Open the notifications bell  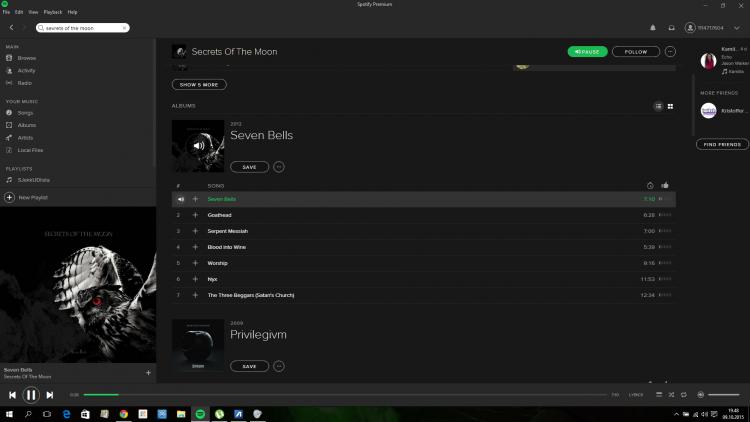(x=653, y=28)
